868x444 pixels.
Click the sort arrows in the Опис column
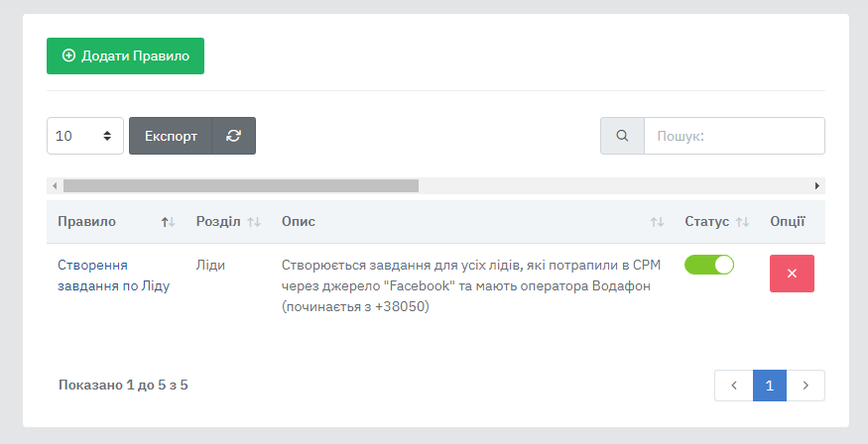point(656,222)
